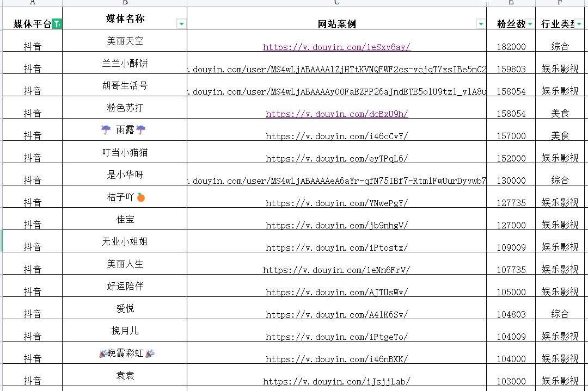Viewport: 588px width, 391px height.
Task: Click the cell 无业小姐姐
Action: 125,241
